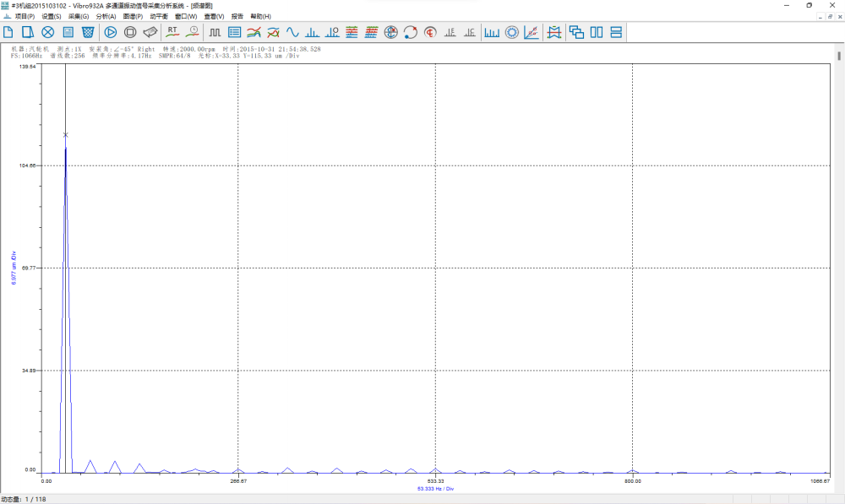Click the new blank document icon
Viewport: 845px width, 504px height.
pos(8,32)
